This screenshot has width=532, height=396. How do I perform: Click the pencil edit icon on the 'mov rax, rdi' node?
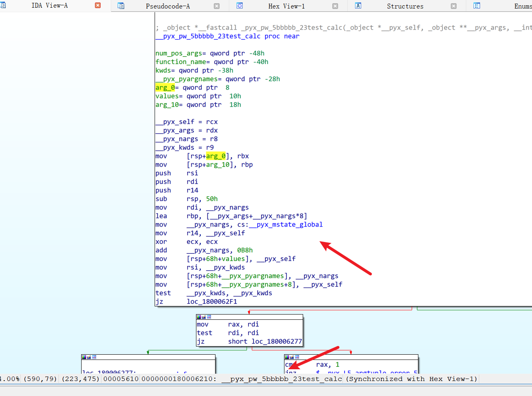coord(204,317)
